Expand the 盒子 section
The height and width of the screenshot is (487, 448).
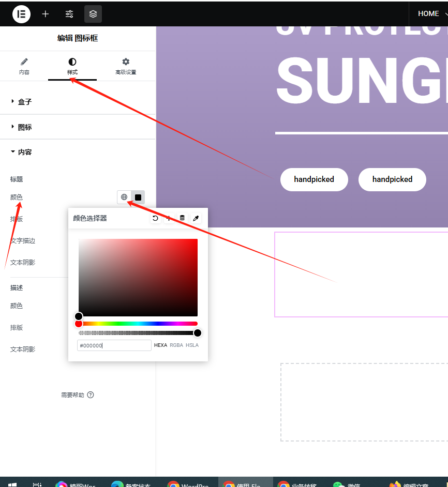point(25,102)
